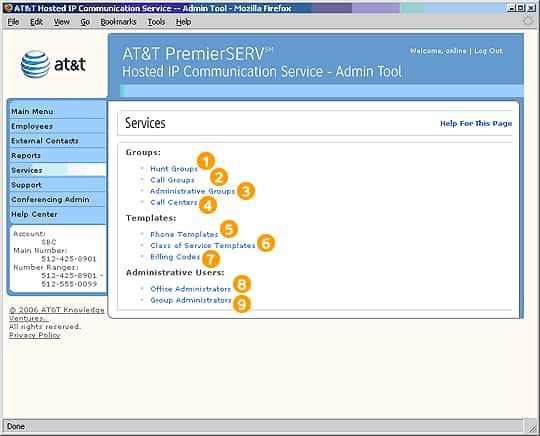The image size is (540, 436).
Task: Open Help Center in sidebar
Action: (57, 214)
